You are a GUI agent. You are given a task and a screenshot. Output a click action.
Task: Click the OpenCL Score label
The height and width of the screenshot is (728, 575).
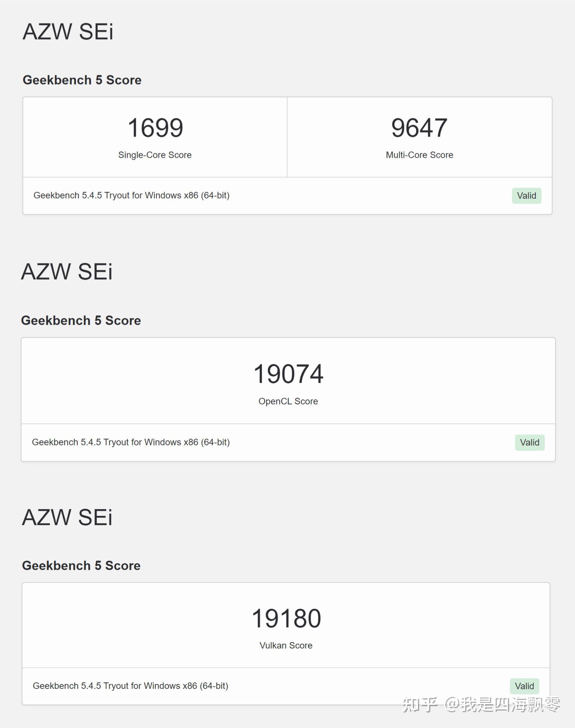pyautogui.click(x=288, y=401)
